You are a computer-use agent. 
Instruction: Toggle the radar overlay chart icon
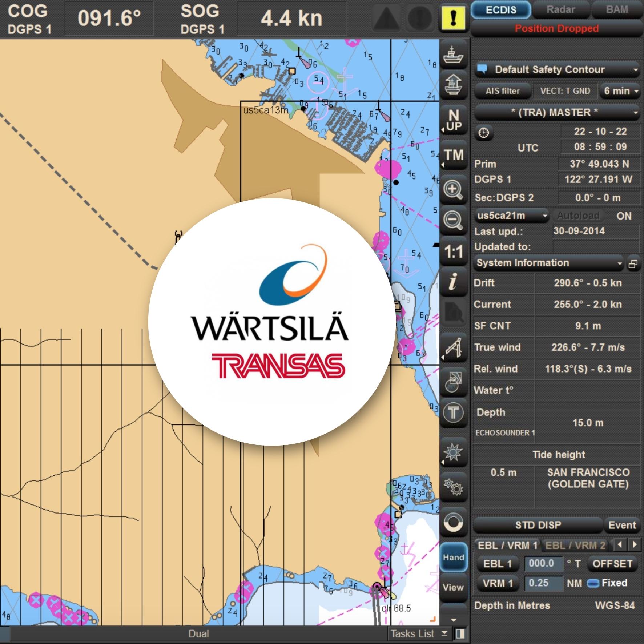pyautogui.click(x=453, y=382)
